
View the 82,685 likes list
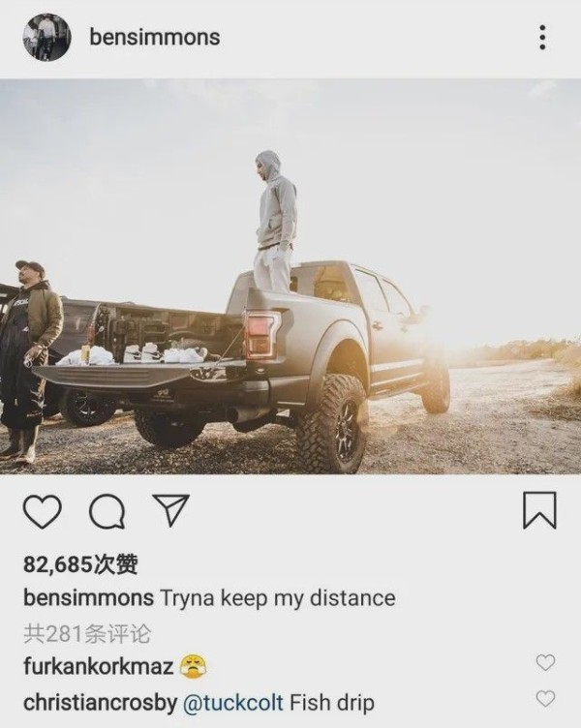80,564
